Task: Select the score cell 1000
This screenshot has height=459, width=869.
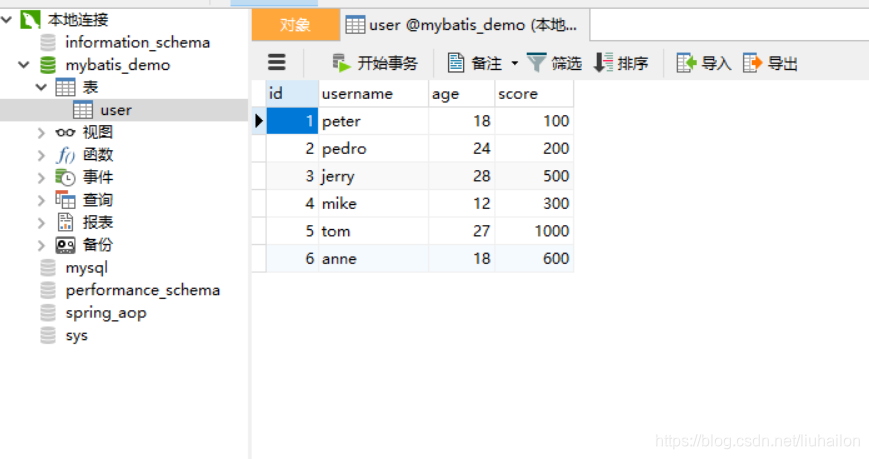Action: [x=534, y=231]
